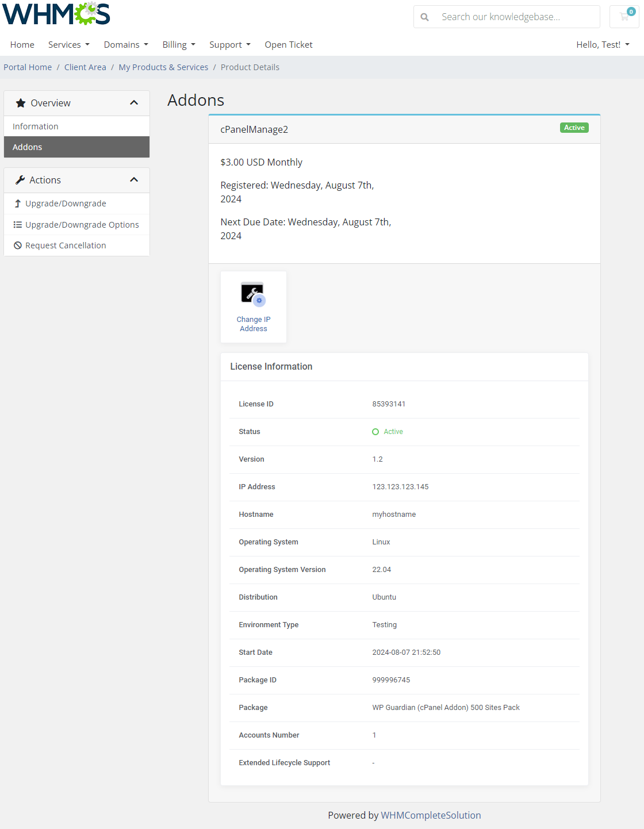Select IP address 123.123.123.145

[x=400, y=487]
